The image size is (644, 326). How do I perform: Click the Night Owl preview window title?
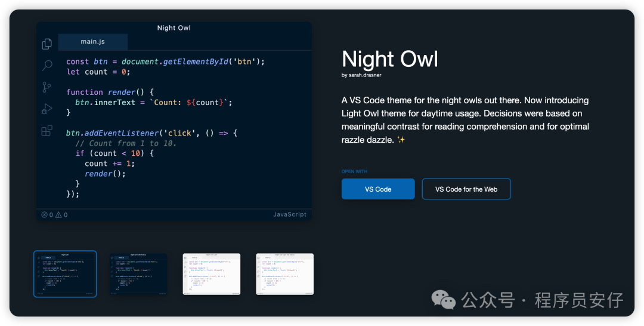pyautogui.click(x=174, y=28)
